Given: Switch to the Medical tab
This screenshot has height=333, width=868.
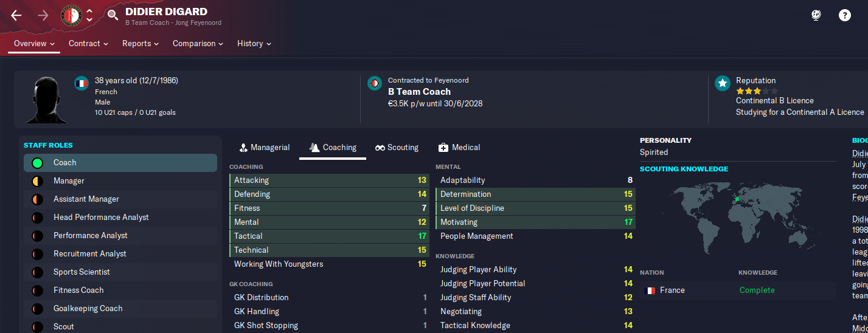Looking at the screenshot, I should coord(459,148).
